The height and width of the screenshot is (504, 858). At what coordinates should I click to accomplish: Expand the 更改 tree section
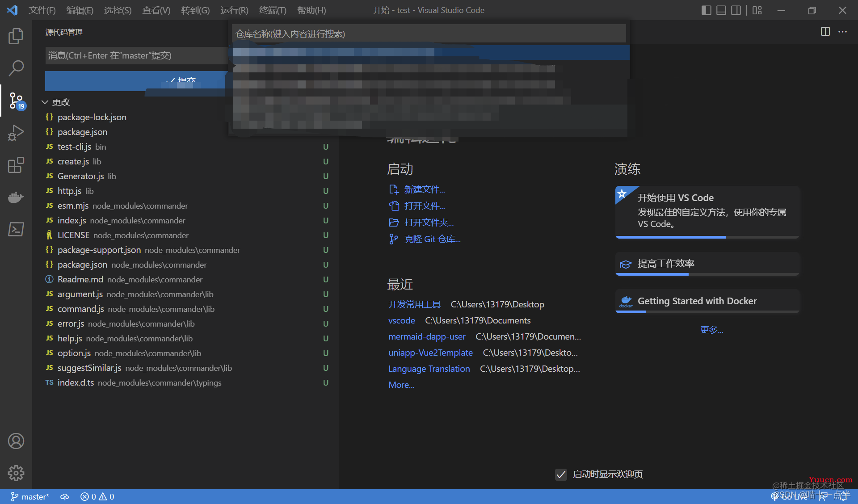pyautogui.click(x=49, y=102)
